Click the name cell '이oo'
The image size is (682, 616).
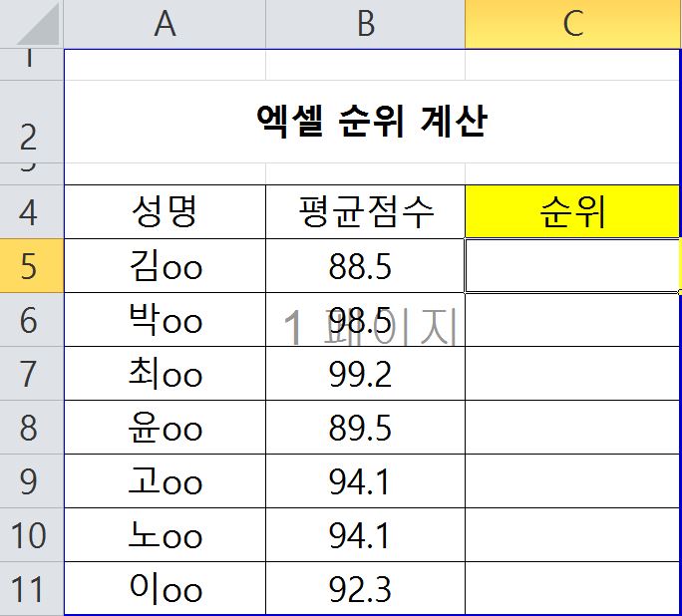tap(165, 589)
